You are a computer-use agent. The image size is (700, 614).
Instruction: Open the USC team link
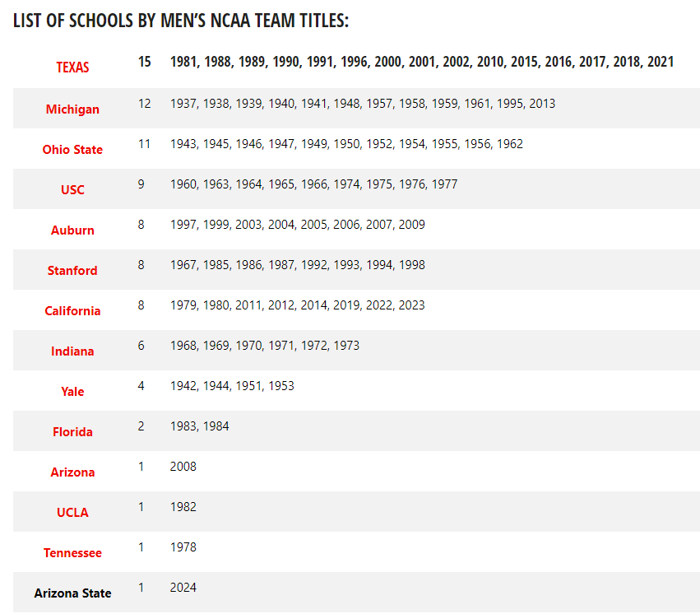click(x=72, y=190)
